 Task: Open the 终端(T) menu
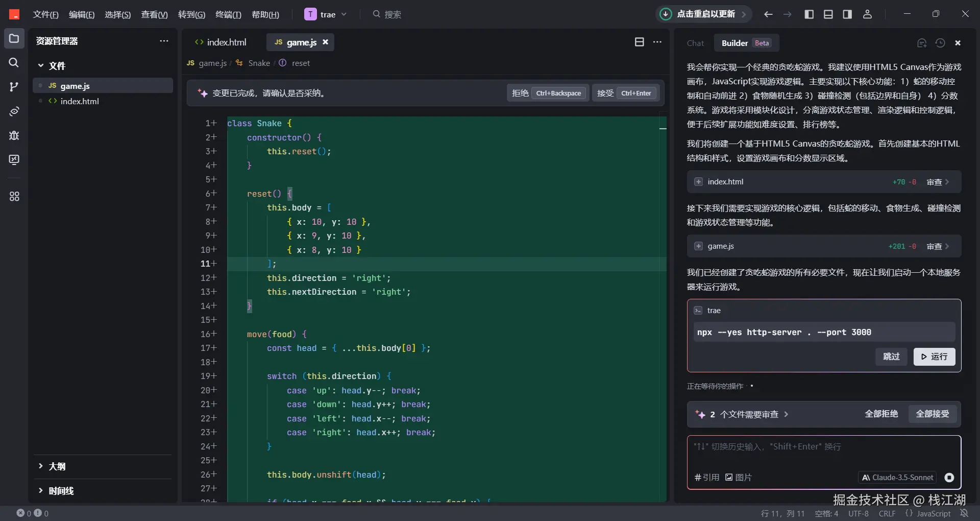pos(228,14)
